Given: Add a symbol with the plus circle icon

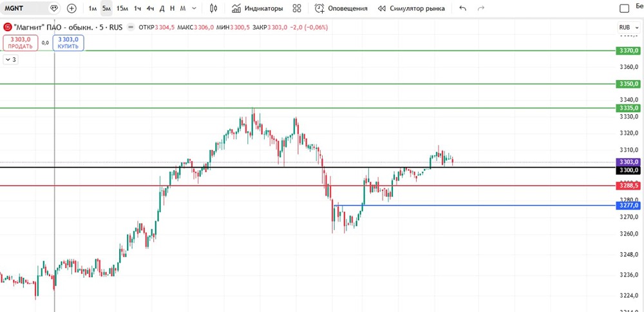Looking at the screenshot, I should tap(71, 8).
